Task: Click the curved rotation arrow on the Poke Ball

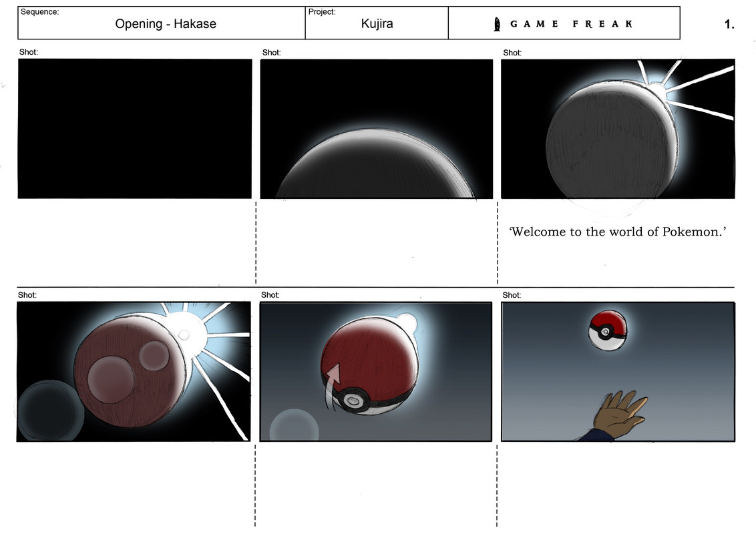Action: (x=332, y=386)
